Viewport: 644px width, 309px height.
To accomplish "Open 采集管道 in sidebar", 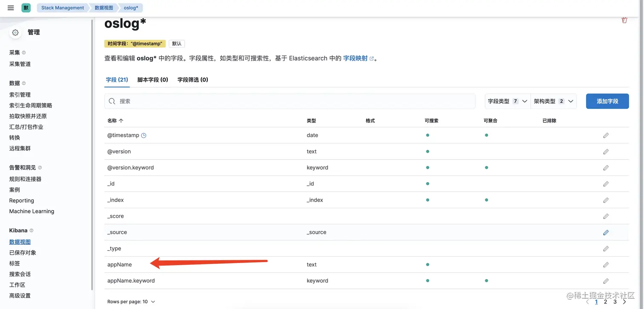I will [x=20, y=64].
